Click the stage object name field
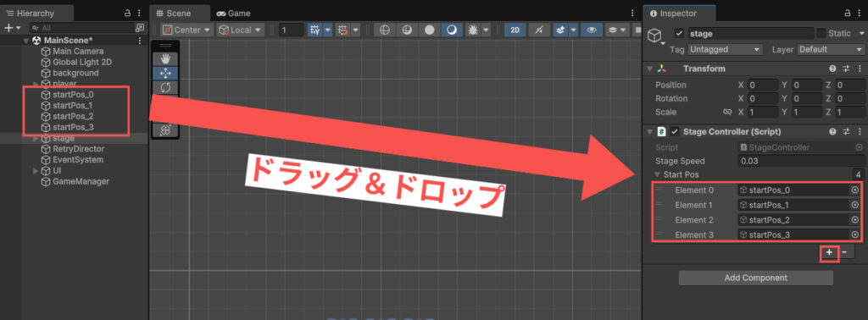The height and width of the screenshot is (320, 868). click(x=751, y=34)
